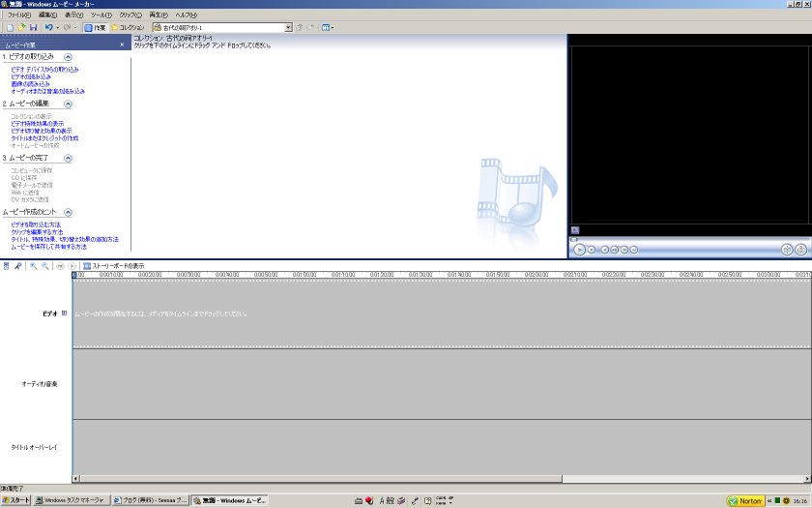
Task: Toggle the コレクション (Collections) pane button
Action: tap(128, 27)
